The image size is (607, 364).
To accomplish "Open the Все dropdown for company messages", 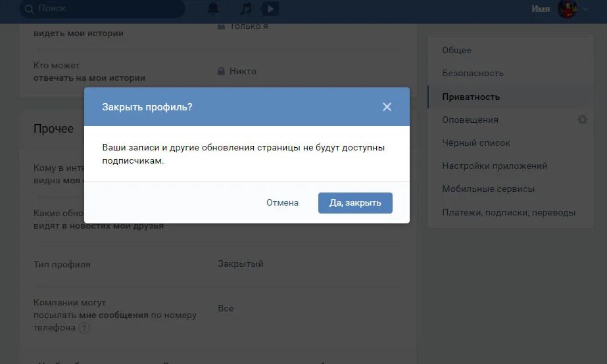I will [226, 308].
